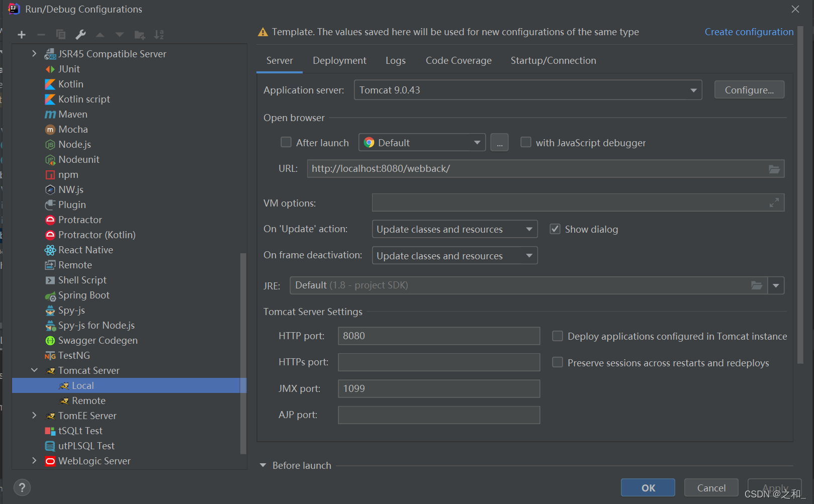The height and width of the screenshot is (504, 814).
Task: Open the Default browser dropdown
Action: coord(422,143)
